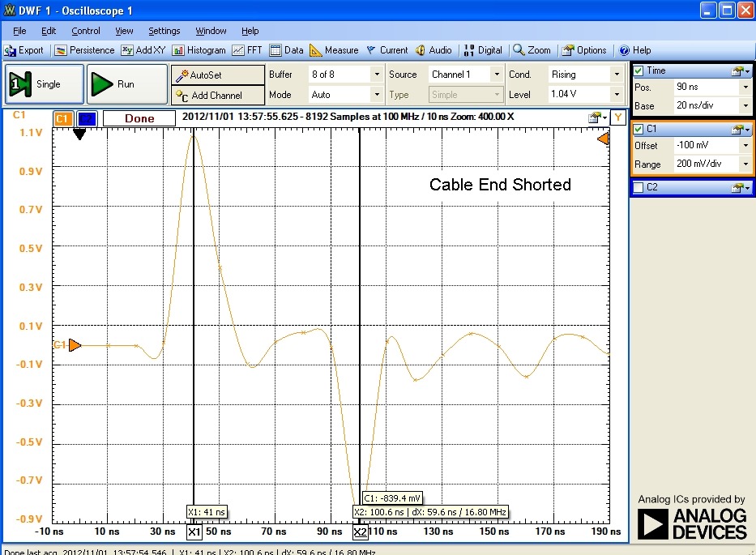
Task: Expand the Range dropdown showing 200 mV/div
Action: coord(745,164)
